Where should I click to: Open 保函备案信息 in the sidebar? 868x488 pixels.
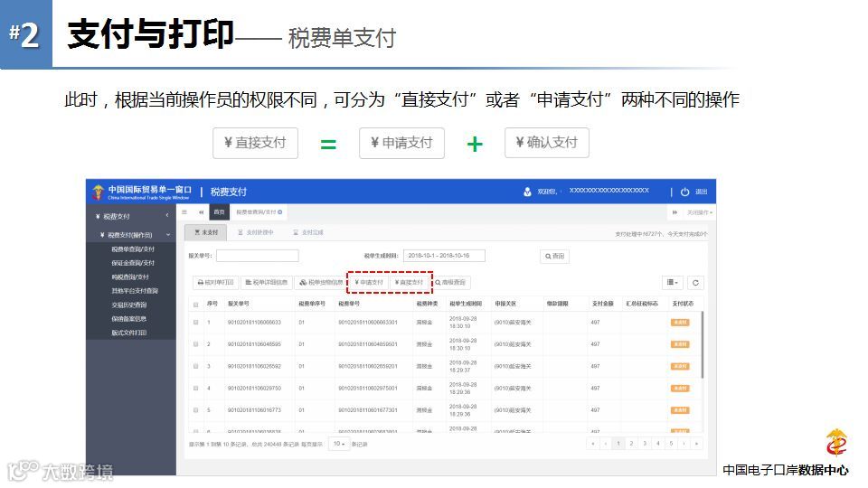(129, 319)
